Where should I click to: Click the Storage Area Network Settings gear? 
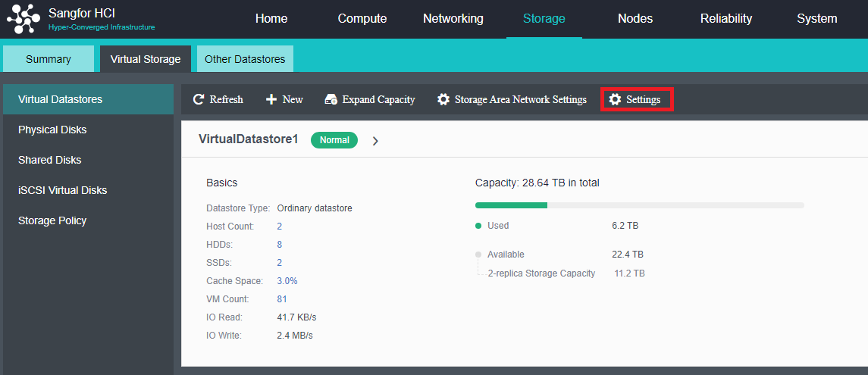(443, 99)
